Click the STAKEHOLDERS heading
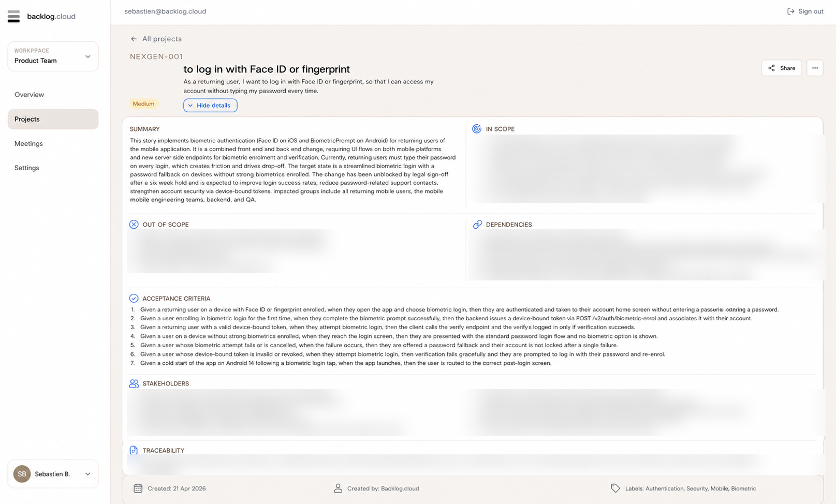This screenshot has width=836, height=504. pyautogui.click(x=166, y=383)
